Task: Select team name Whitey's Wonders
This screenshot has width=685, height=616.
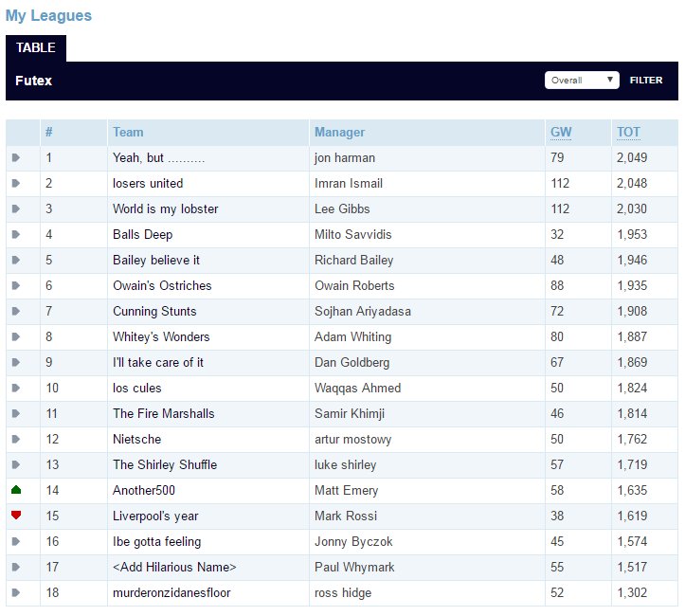Action: pos(161,336)
